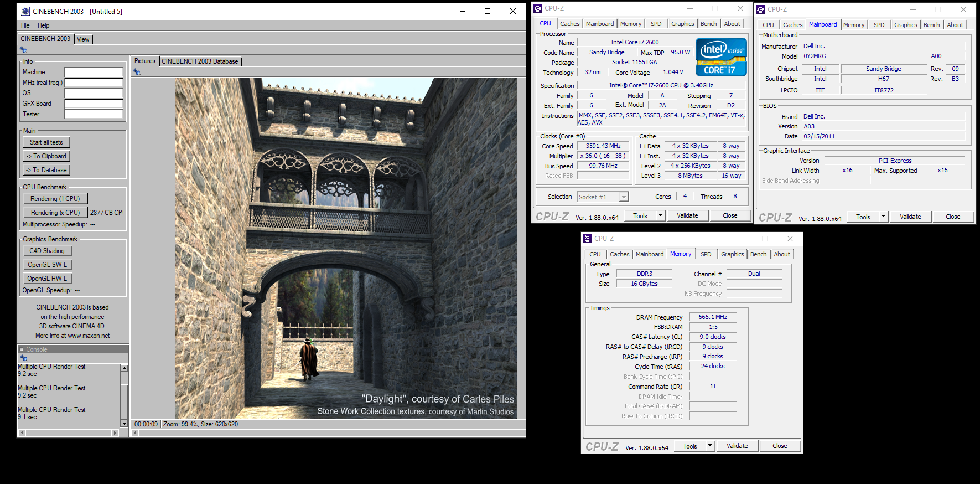This screenshot has width=980, height=484.
Task: Click Validate in the CPU-Z Memory window
Action: (737, 446)
